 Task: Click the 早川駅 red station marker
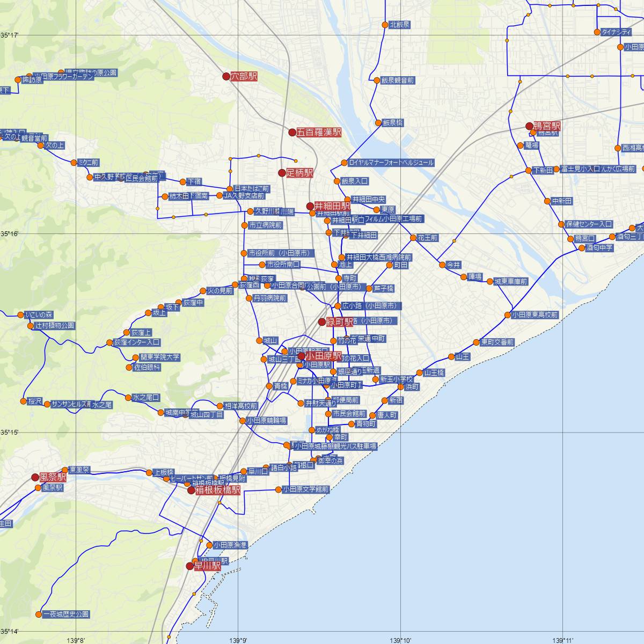(x=189, y=566)
